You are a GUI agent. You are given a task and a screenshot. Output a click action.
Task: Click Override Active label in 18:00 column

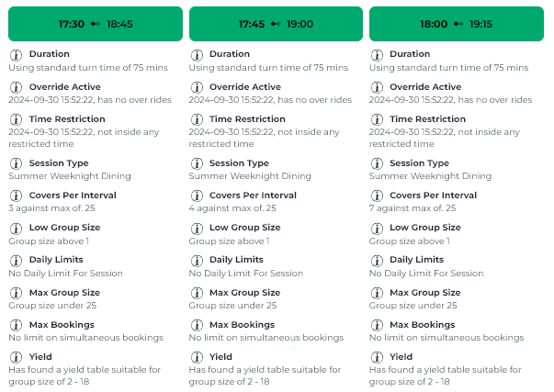pyautogui.click(x=425, y=87)
